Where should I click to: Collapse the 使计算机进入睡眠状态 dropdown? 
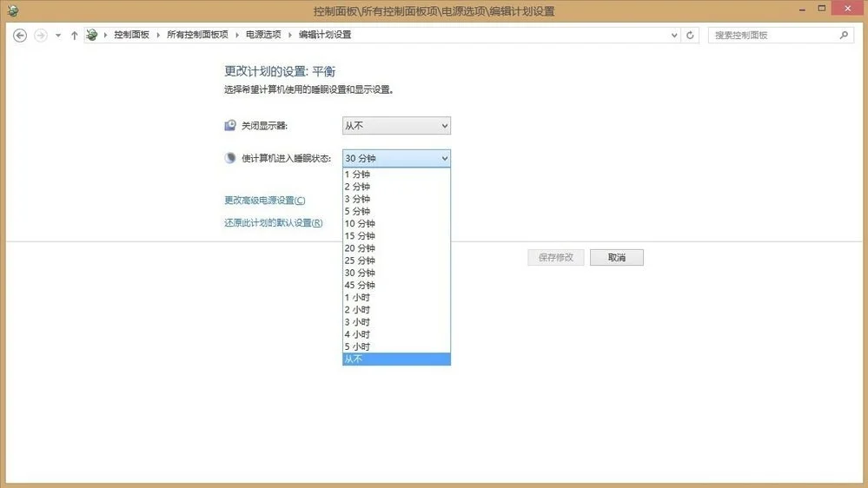click(396, 158)
